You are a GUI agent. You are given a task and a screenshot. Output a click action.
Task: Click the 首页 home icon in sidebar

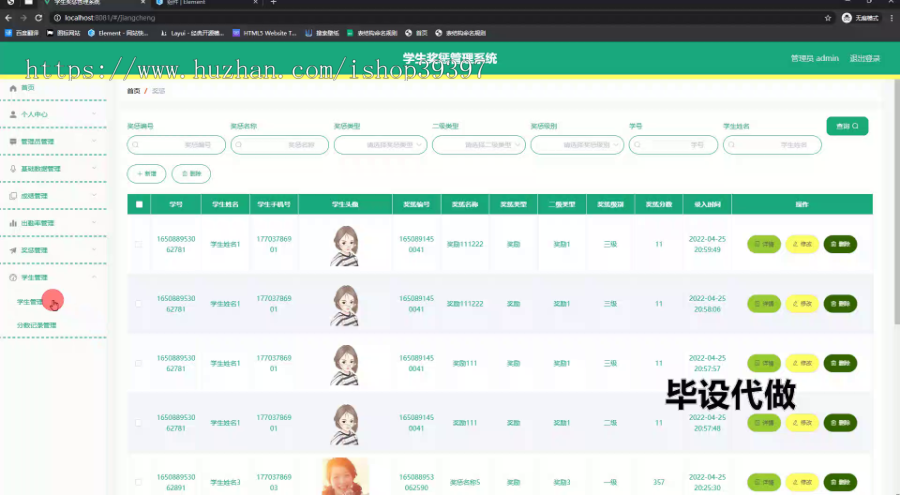coord(13,88)
